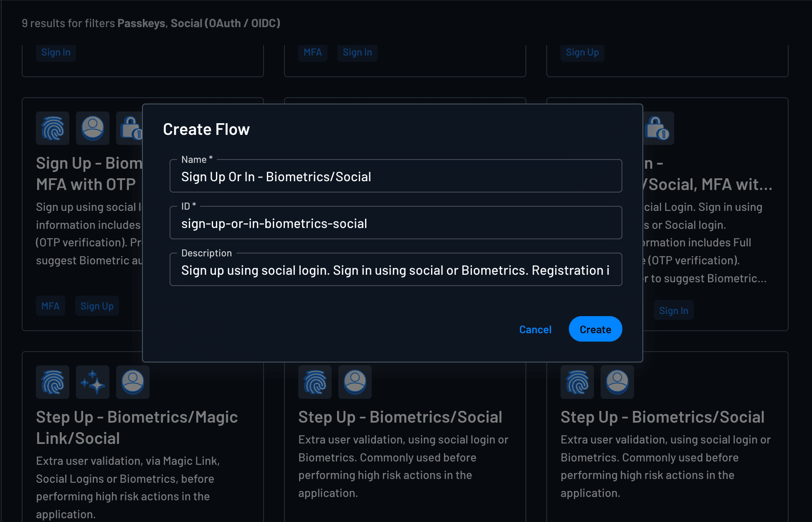Toggle the MFA tag on the Sign Up card
The image size is (812, 522).
tap(51, 306)
